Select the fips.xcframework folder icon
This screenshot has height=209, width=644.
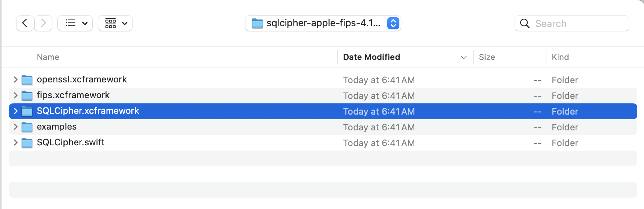(x=27, y=96)
